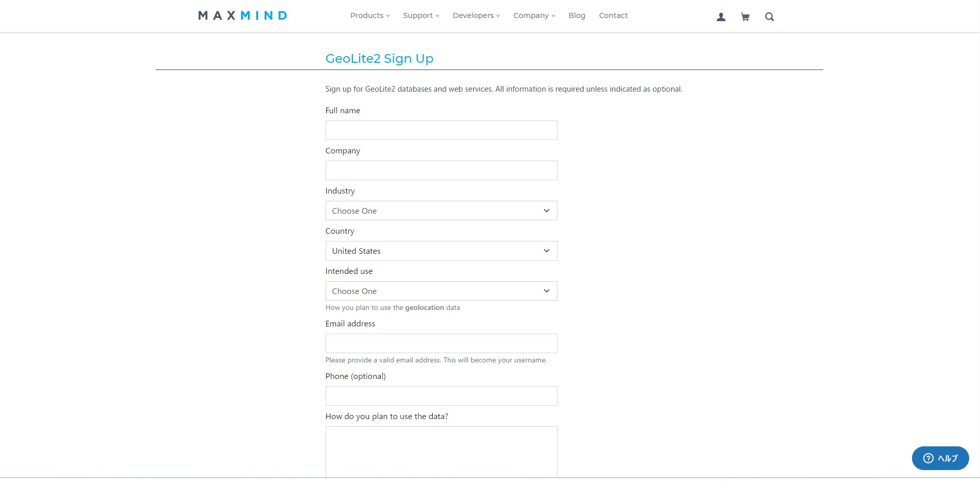
Task: Click into the Company text field
Action: [x=441, y=170]
